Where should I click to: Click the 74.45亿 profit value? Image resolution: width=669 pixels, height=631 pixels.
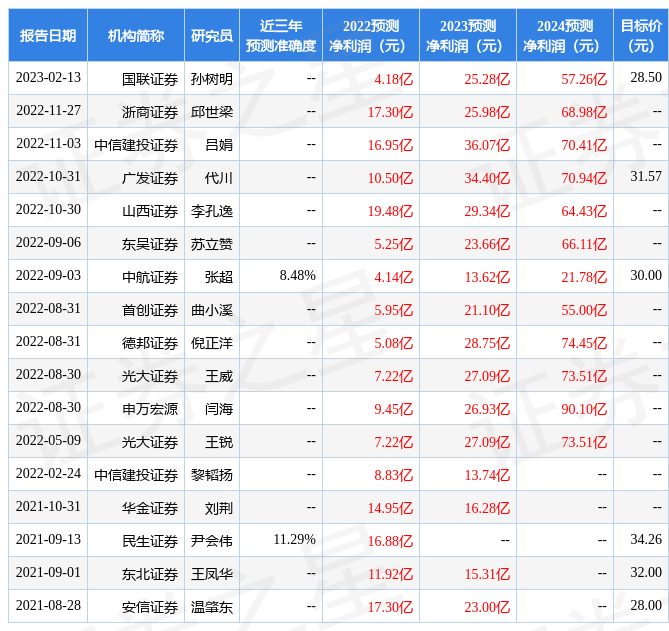tap(584, 343)
